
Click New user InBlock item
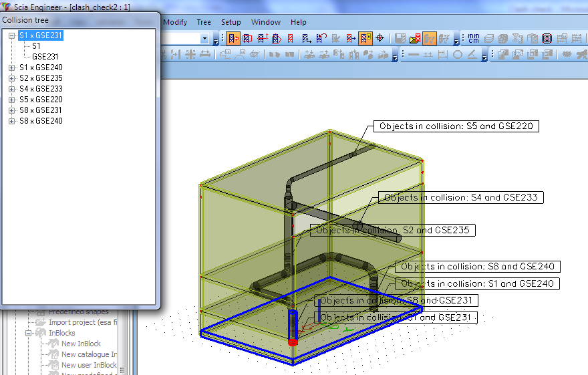(89, 365)
